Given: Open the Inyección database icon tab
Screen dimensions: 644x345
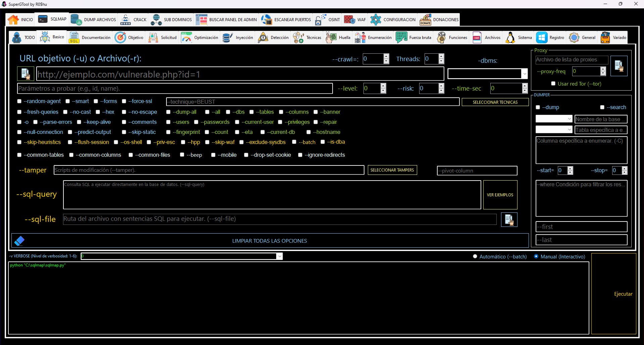Looking at the screenshot, I should 228,38.
